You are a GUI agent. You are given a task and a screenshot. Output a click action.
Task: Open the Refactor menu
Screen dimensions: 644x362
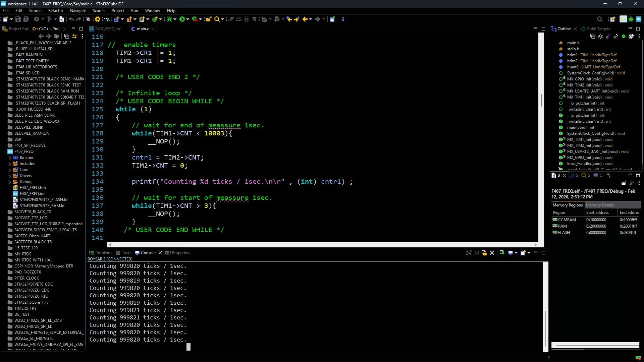pos(55,11)
